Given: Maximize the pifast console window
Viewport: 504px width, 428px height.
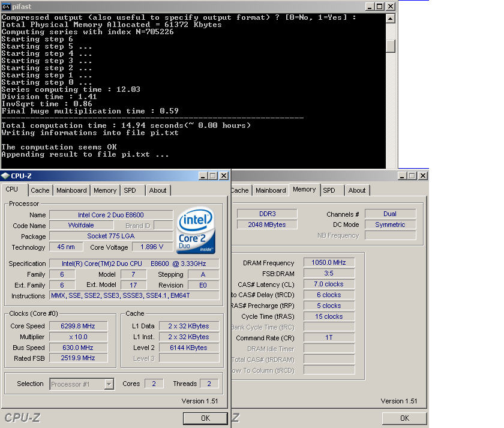Looking at the screenshot, I should click(x=380, y=7).
